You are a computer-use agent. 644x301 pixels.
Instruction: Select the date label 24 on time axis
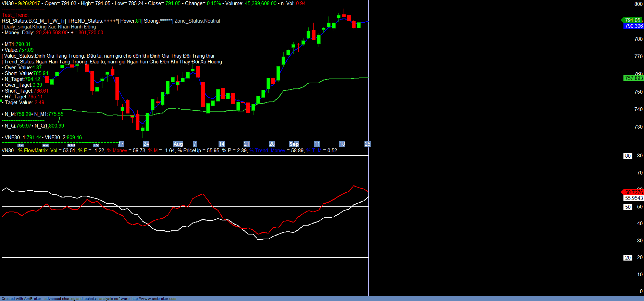(146, 144)
